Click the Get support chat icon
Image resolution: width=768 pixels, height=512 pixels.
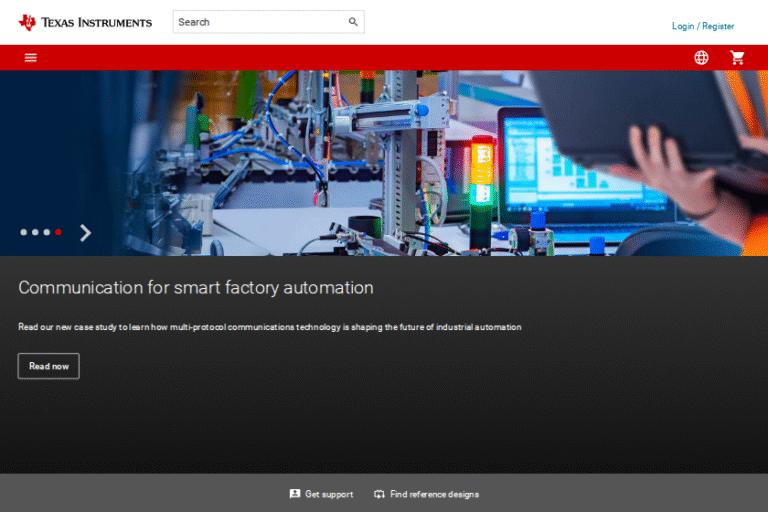pos(295,494)
